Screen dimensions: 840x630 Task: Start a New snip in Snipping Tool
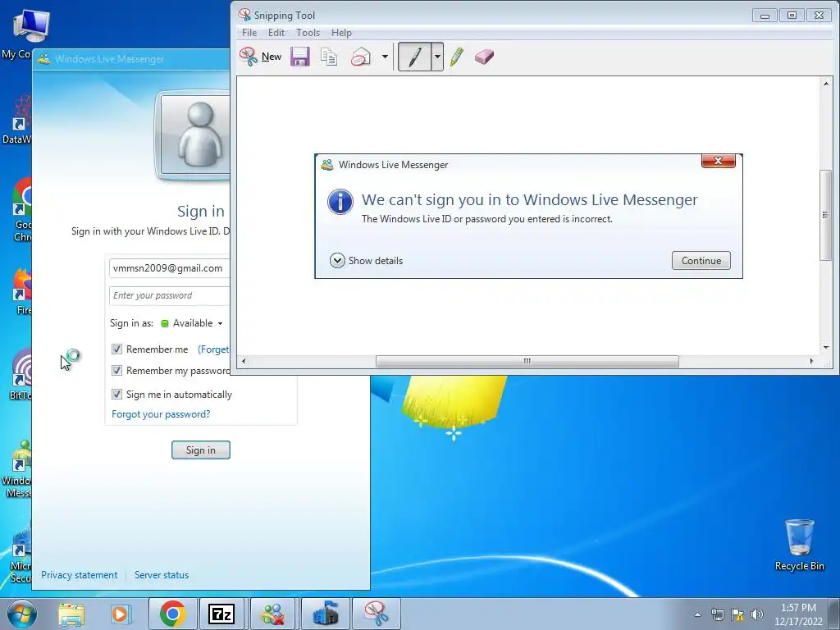click(260, 57)
